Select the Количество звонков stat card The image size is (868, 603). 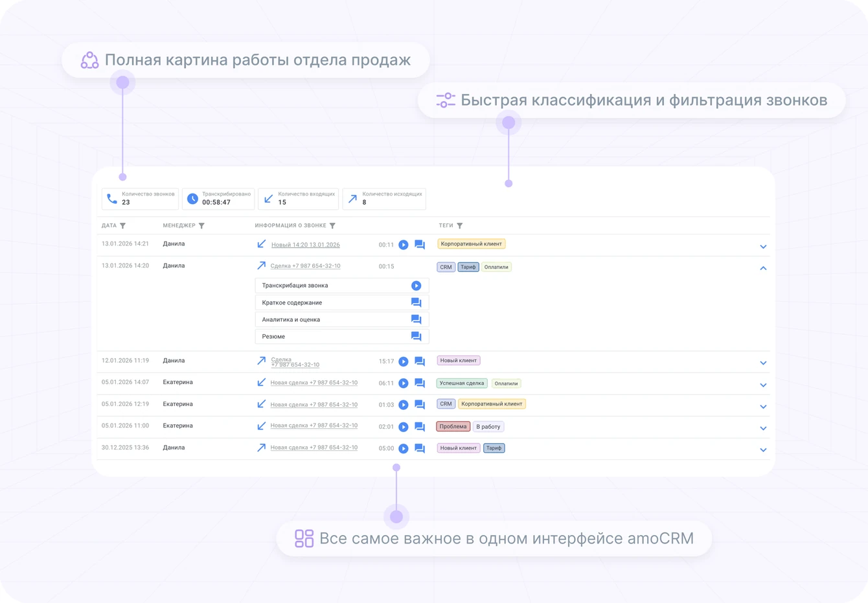tap(140, 199)
